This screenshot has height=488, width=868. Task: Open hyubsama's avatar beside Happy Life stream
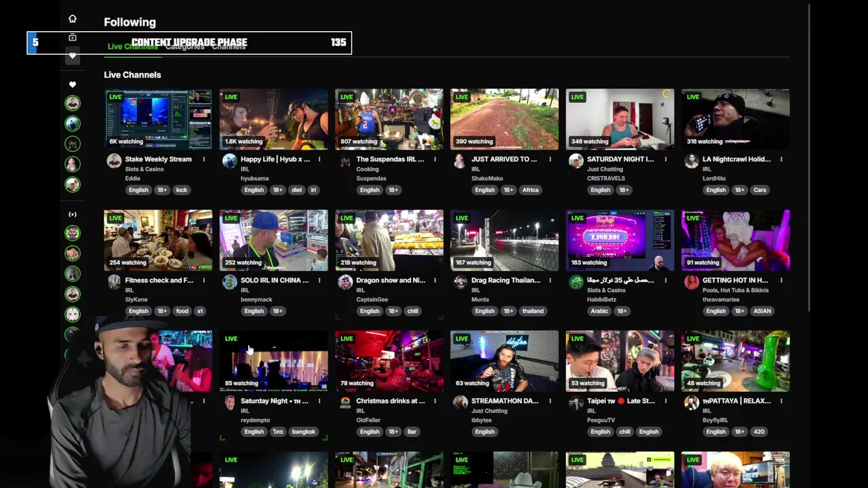point(230,161)
